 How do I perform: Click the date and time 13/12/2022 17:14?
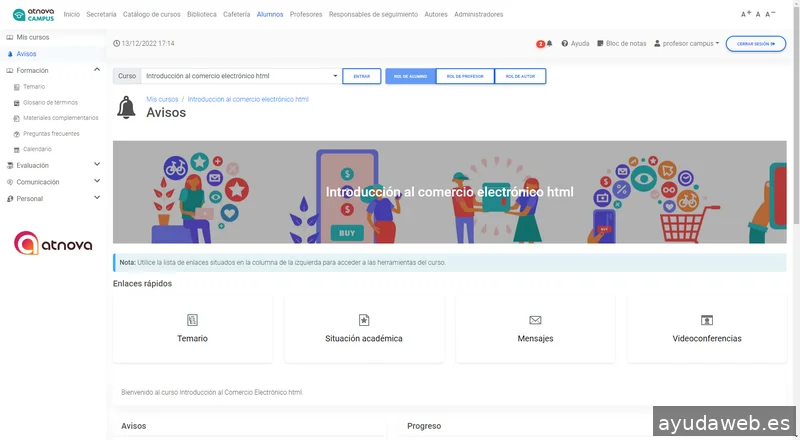tap(144, 43)
